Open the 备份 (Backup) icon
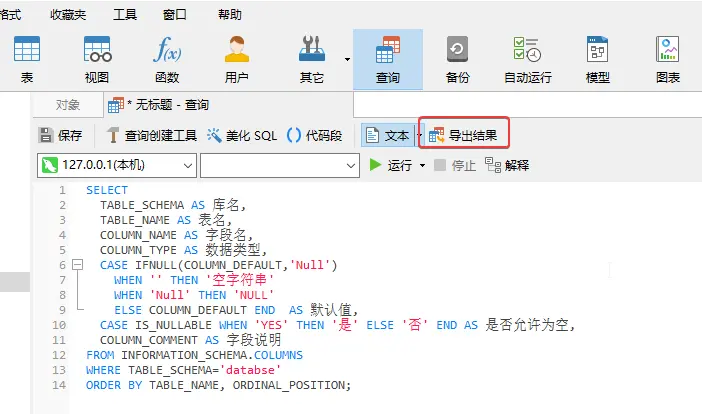This screenshot has height=414, width=702. click(457, 58)
